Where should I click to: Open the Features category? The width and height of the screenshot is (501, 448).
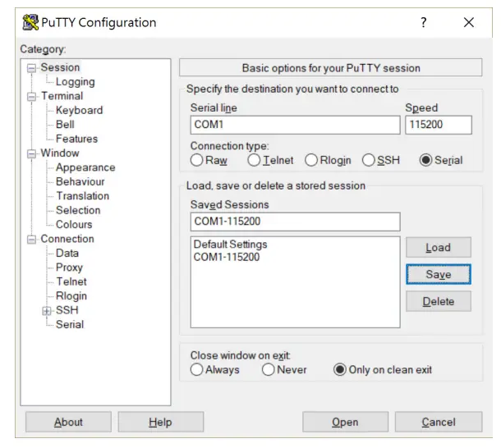tap(76, 139)
